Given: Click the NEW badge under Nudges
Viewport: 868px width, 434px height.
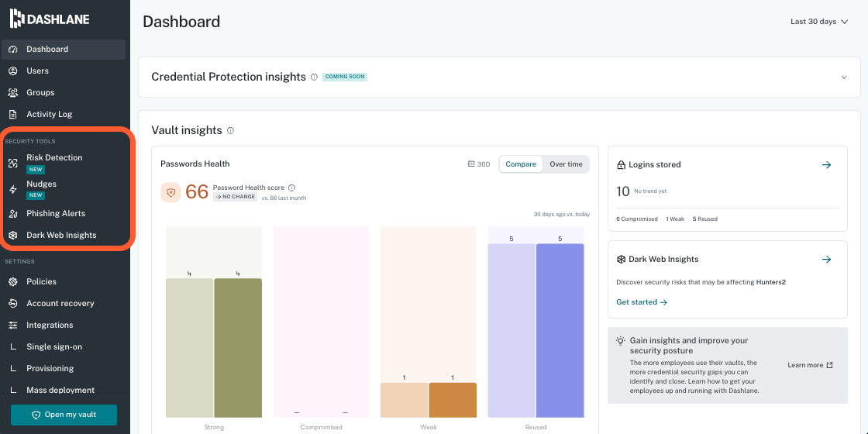Looking at the screenshot, I should coord(36,195).
